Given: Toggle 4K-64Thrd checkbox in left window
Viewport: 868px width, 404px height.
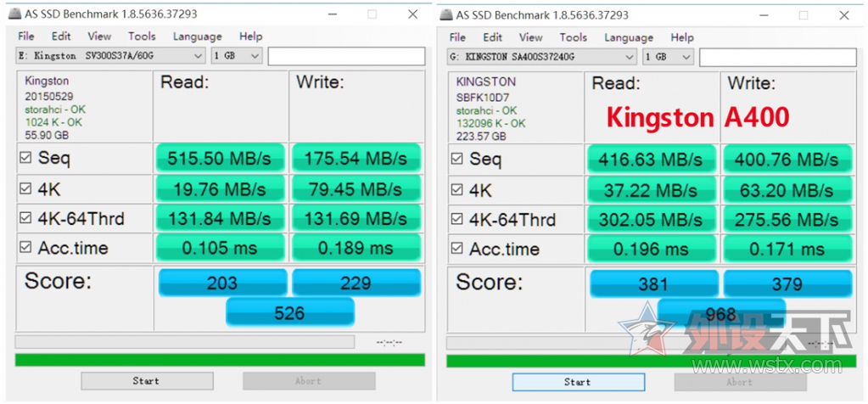Looking at the screenshot, I should [x=25, y=219].
